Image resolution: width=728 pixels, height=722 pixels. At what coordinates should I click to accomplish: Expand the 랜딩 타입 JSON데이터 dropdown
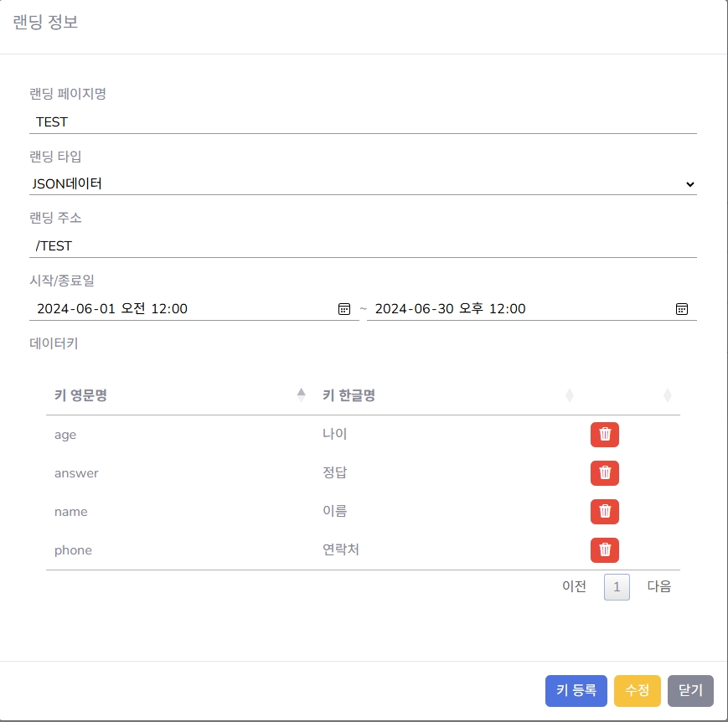363,184
